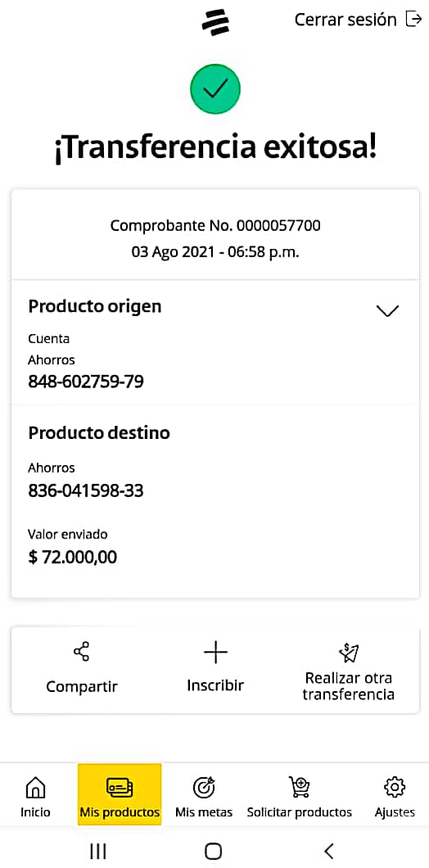The image size is (429, 868).
Task: Tap the bank logo at top
Action: pos(215,23)
